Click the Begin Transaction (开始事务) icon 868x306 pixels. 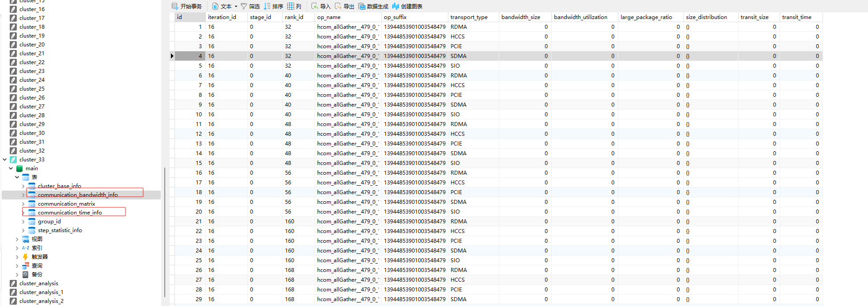[175, 6]
